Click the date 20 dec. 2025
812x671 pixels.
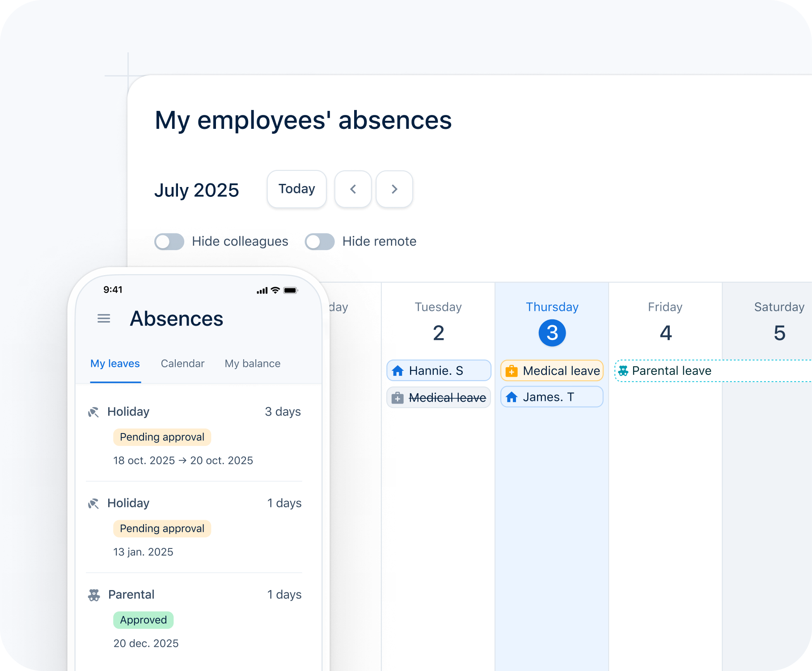tap(146, 643)
